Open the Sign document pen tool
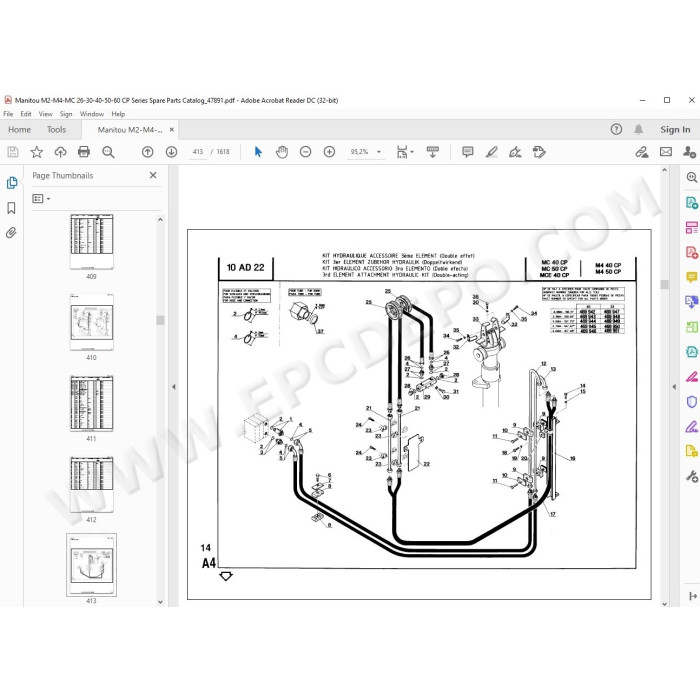The height and width of the screenshot is (700, 700). click(516, 152)
